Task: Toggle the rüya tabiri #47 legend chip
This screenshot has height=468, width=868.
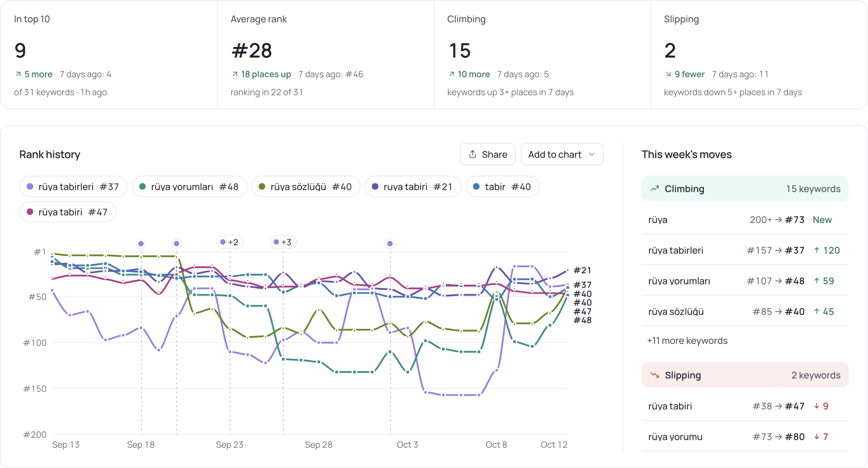Action: click(x=68, y=212)
